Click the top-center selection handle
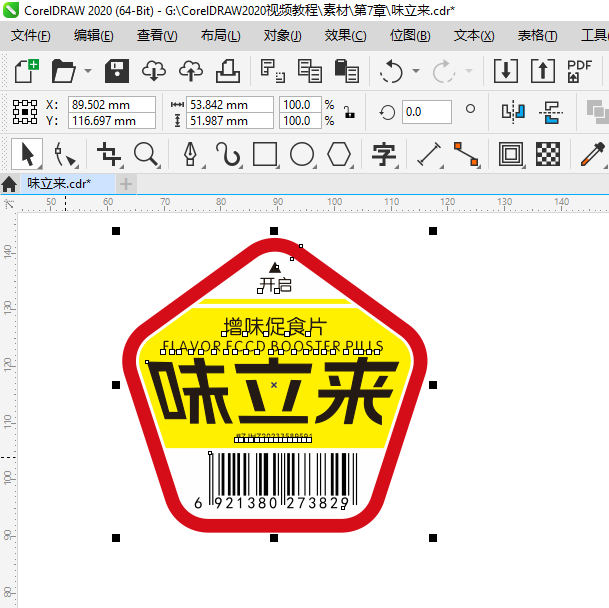609x608 pixels. [x=274, y=231]
